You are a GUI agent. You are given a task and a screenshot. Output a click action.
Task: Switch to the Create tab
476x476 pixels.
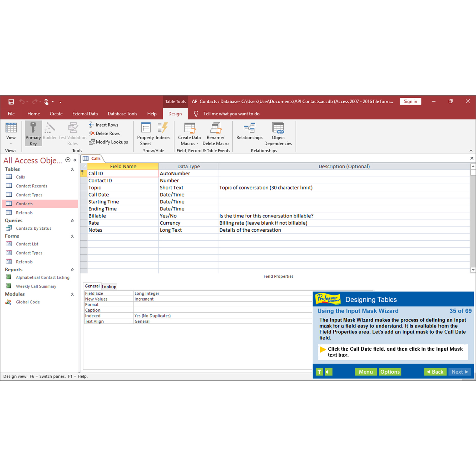(56, 114)
